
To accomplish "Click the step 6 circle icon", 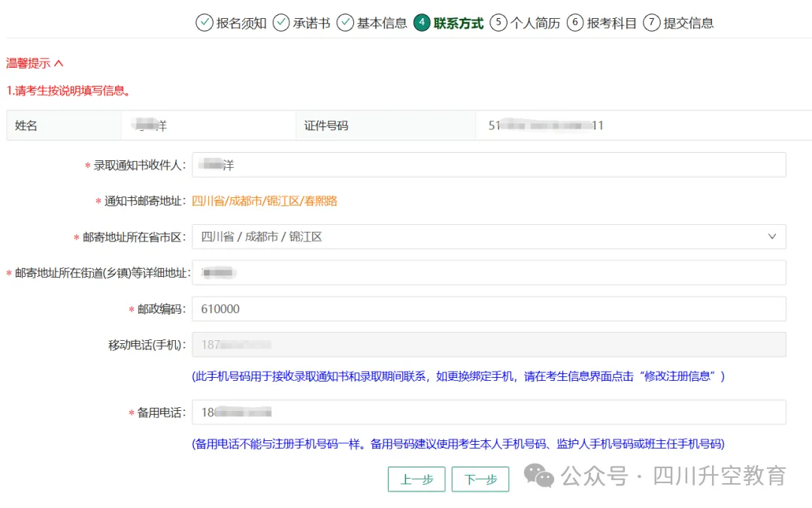I will pyautogui.click(x=575, y=23).
